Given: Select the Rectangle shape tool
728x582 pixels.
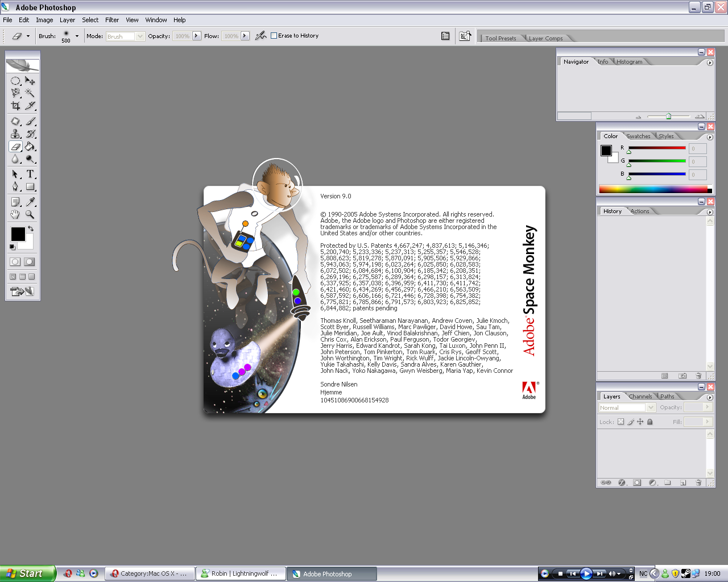Looking at the screenshot, I should coord(30,186).
